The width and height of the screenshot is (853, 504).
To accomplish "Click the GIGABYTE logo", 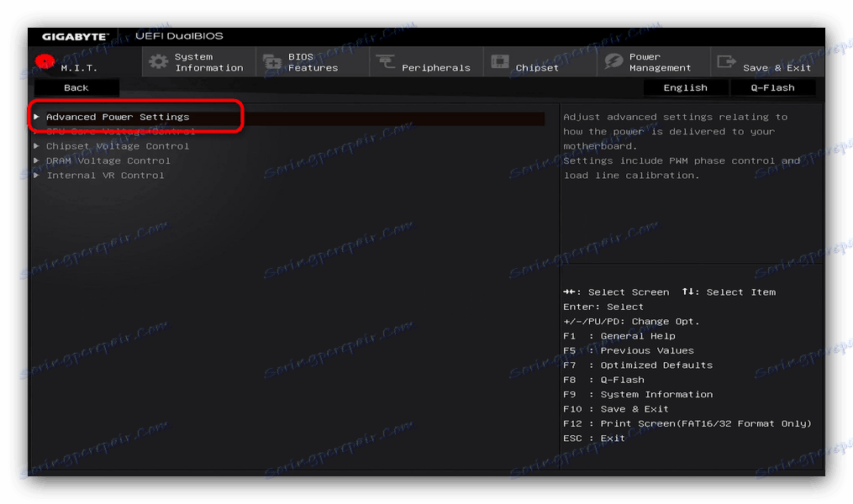I will tap(75, 36).
